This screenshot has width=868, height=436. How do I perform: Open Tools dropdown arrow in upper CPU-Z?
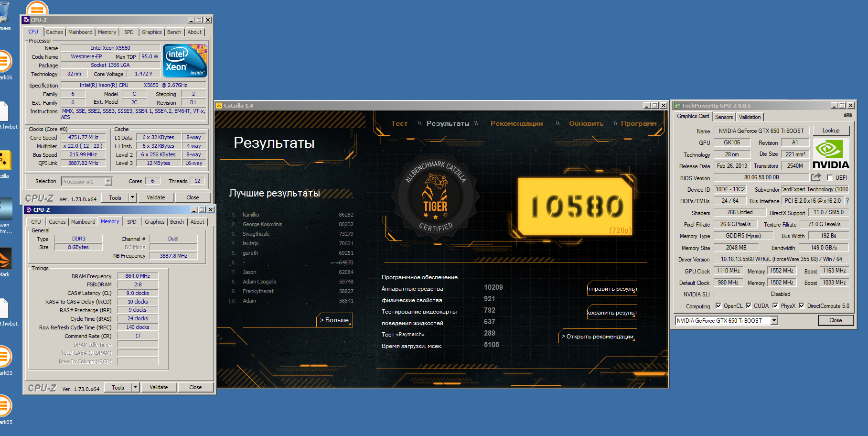coord(132,197)
